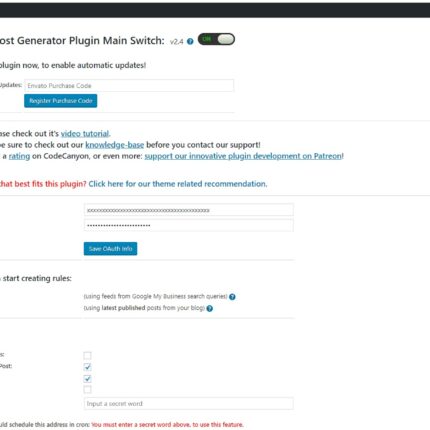Image resolution: width=430 pixels, height=430 pixels.
Task: Uncheck the third checked checkbox
Action: coord(87,379)
